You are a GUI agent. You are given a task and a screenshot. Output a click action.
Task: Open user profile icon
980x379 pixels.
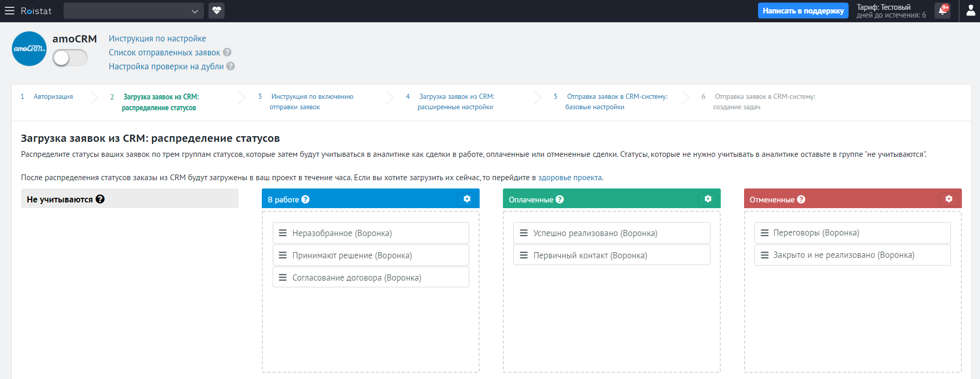coord(970,11)
